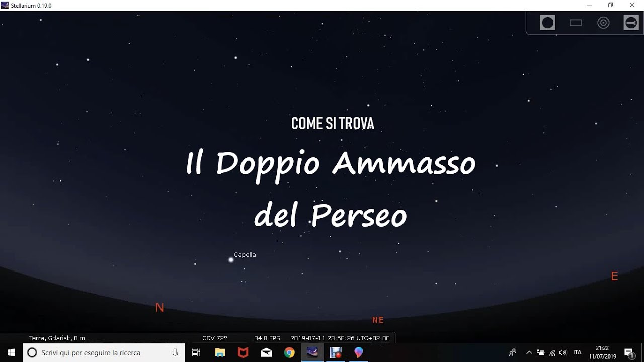Image resolution: width=644 pixels, height=362 pixels.
Task: Click the E cardinal point marker
Action: tap(614, 276)
